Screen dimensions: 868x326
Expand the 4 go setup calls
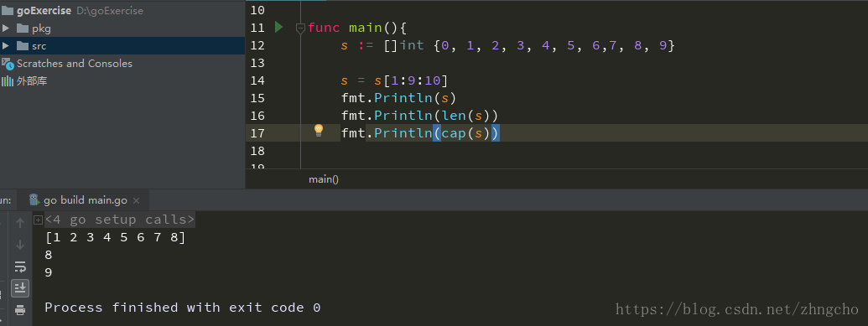(38, 220)
